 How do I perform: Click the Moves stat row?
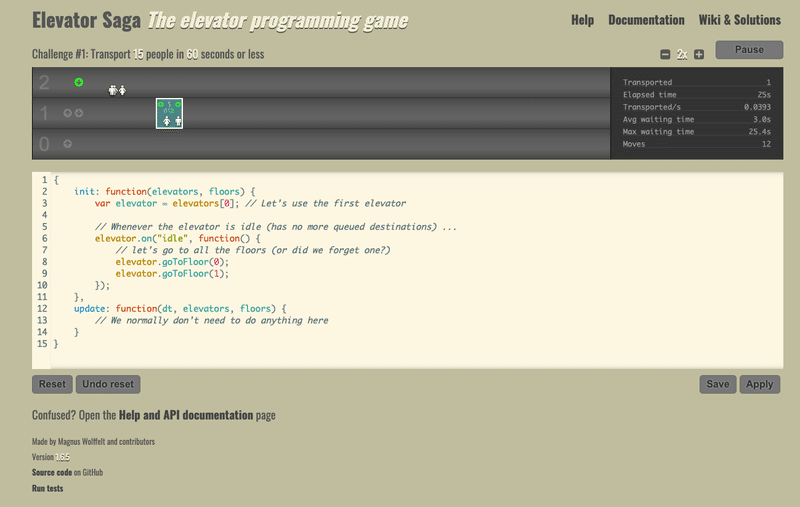[696, 144]
